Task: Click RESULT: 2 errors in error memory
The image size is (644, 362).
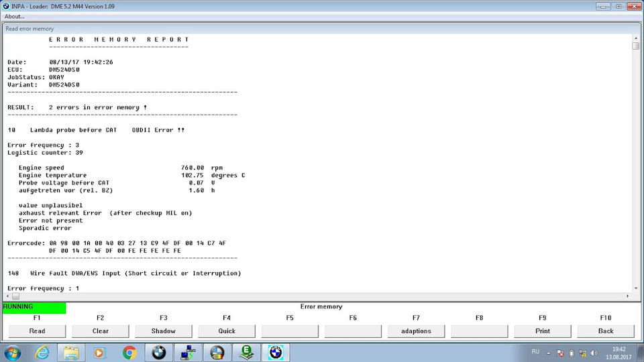Action: click(77, 107)
